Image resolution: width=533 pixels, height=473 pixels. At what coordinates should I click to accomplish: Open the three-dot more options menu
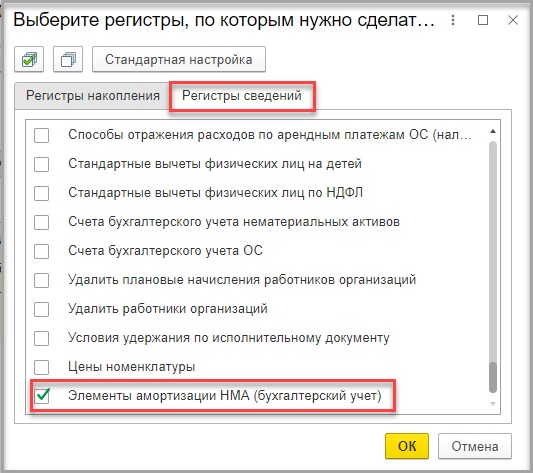[453, 20]
